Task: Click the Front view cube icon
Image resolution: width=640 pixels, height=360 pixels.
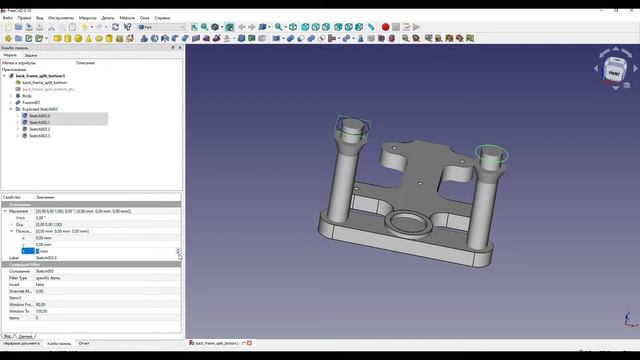Action: [305, 27]
